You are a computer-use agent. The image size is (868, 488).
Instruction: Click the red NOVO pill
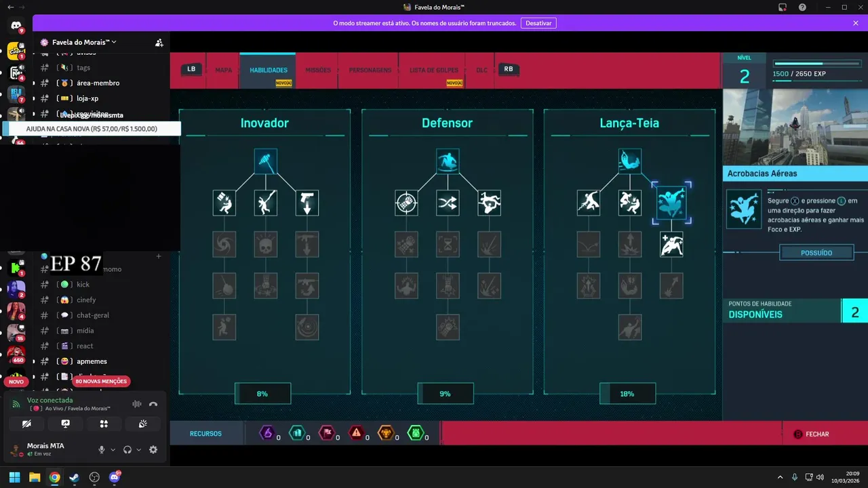click(x=16, y=382)
